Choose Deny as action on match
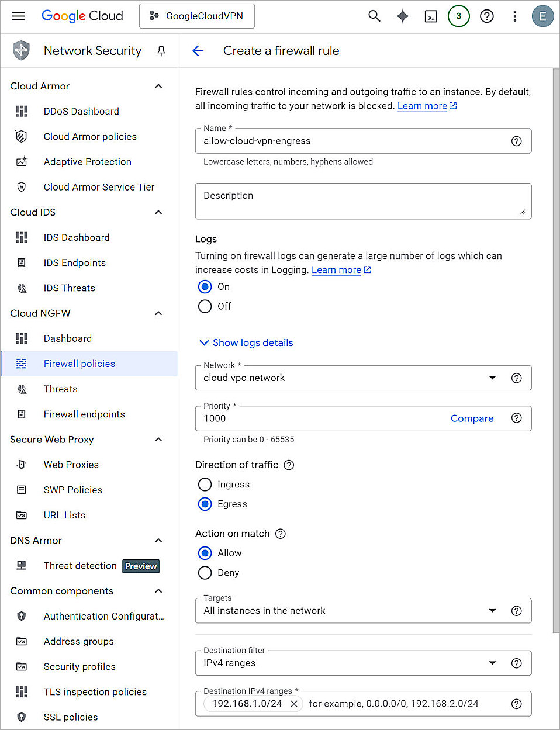Image resolution: width=560 pixels, height=730 pixels. pyautogui.click(x=205, y=573)
